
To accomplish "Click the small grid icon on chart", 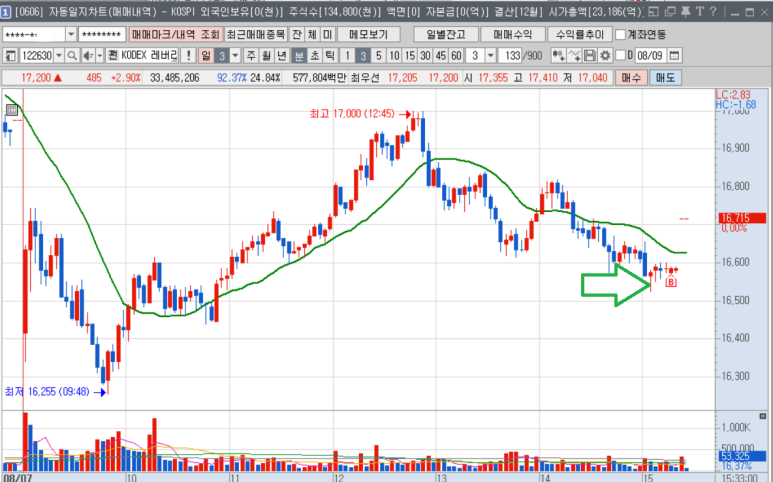I will point(12,110).
